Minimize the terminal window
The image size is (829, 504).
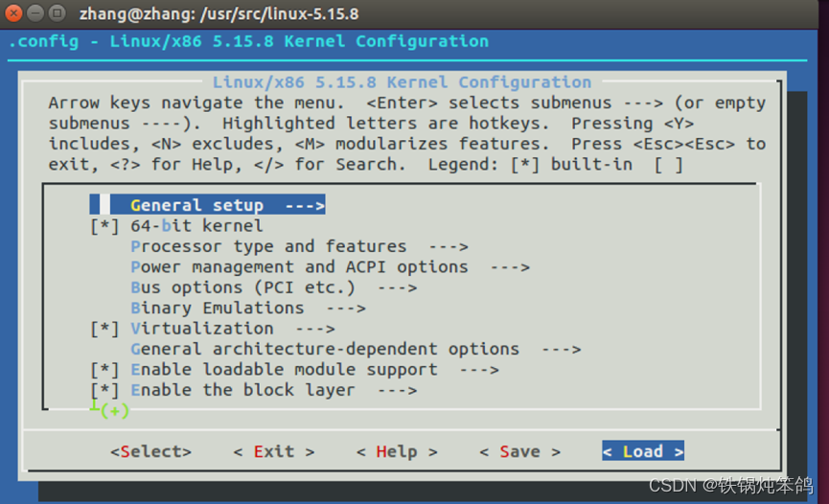click(x=35, y=12)
